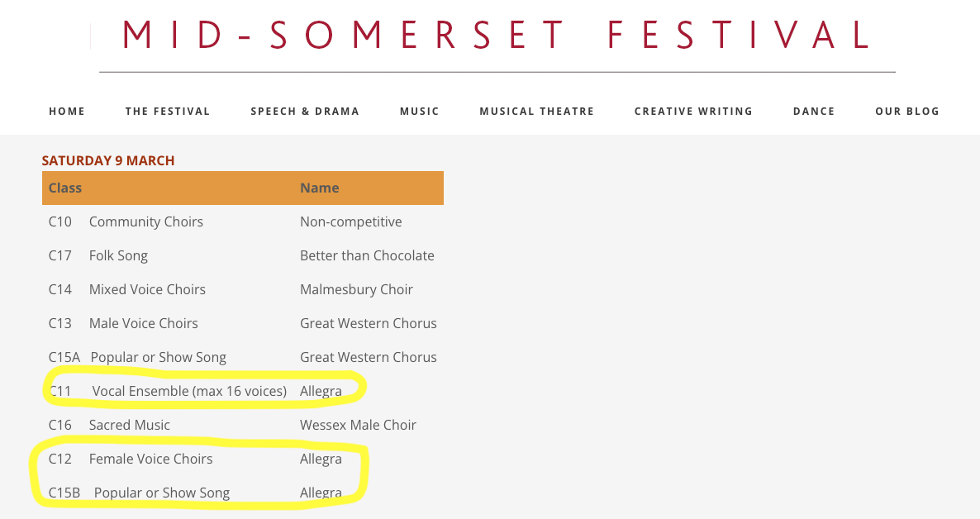This screenshot has height=519, width=980.
Task: Click C12 Female Voice Choirs entry
Action: [x=131, y=459]
